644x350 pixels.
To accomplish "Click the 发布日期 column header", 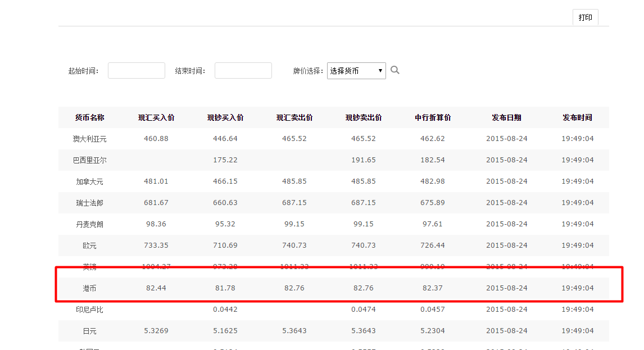I will click(506, 117).
